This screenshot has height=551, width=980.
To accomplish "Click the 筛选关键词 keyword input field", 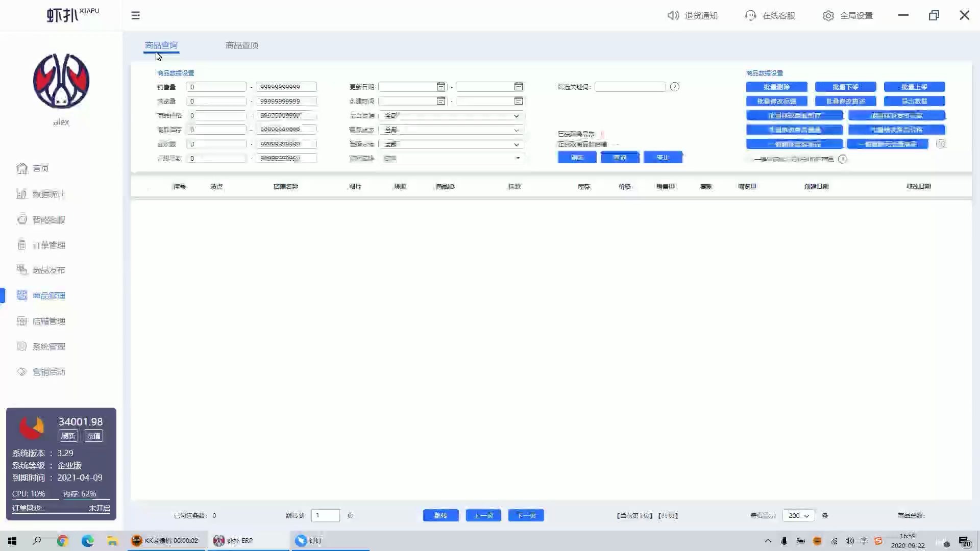I will tap(630, 87).
